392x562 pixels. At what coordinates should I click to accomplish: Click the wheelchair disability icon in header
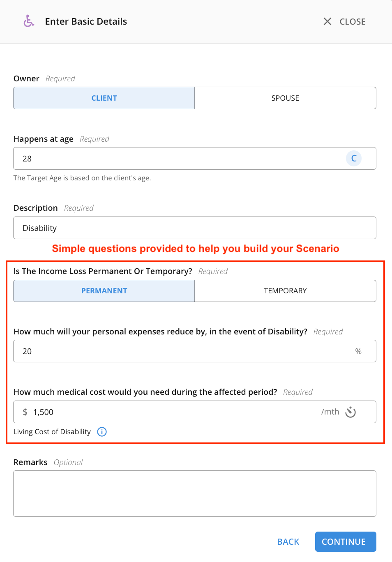(29, 21)
